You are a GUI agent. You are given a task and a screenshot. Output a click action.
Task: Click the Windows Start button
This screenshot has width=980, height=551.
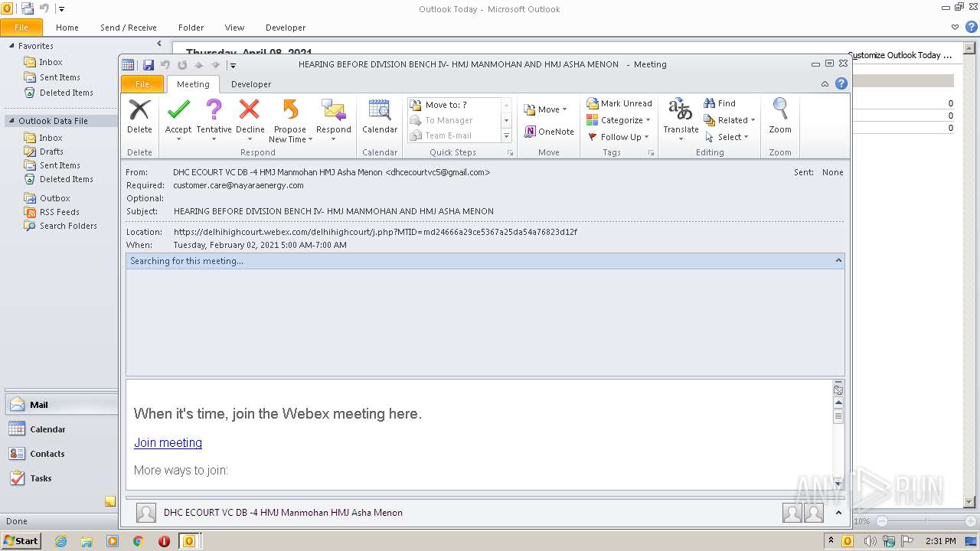[21, 541]
